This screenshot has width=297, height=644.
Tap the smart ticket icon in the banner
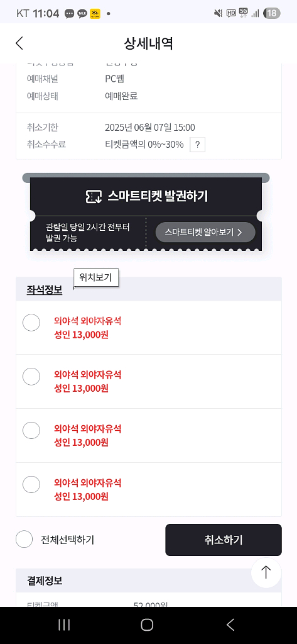click(94, 197)
